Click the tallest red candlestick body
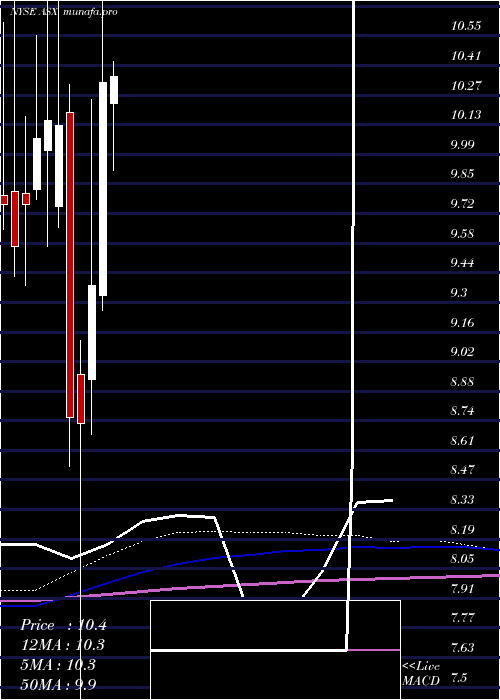Image resolution: width=500 pixels, height=700 pixels. click(70, 265)
